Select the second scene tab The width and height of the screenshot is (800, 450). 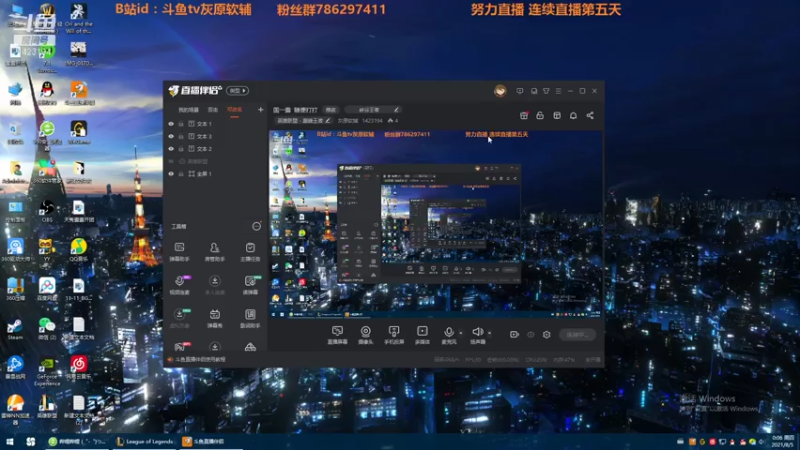pyautogui.click(x=213, y=110)
